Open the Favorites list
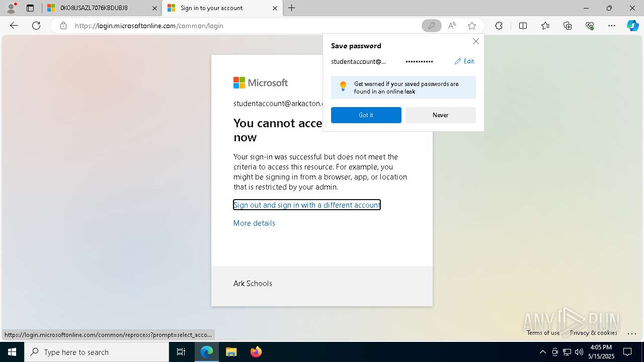Image resolution: width=644 pixels, height=362 pixels. tap(545, 26)
